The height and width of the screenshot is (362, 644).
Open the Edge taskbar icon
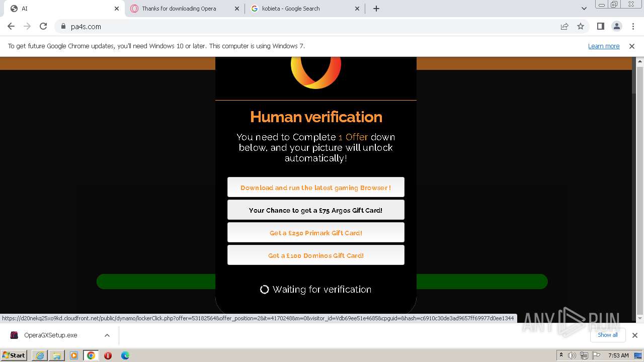click(x=125, y=355)
